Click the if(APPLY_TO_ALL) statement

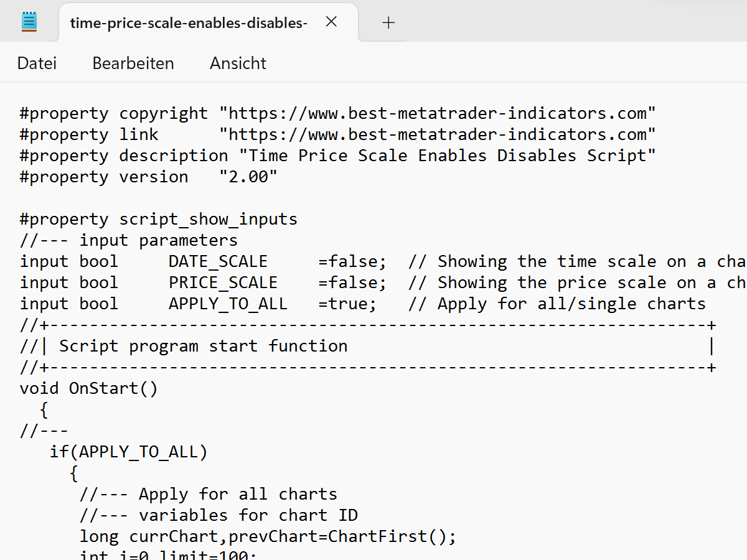click(128, 452)
